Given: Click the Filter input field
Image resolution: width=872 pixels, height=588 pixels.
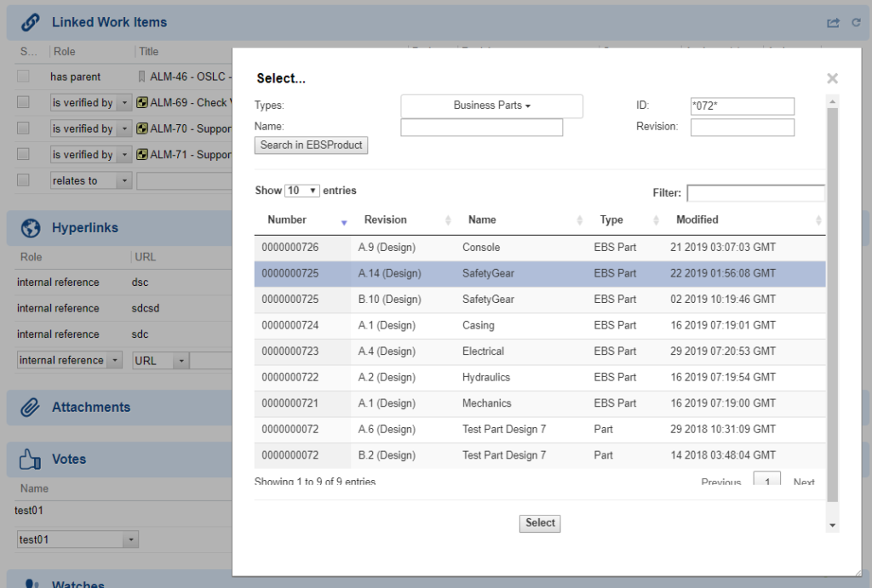Looking at the screenshot, I should pos(756,193).
